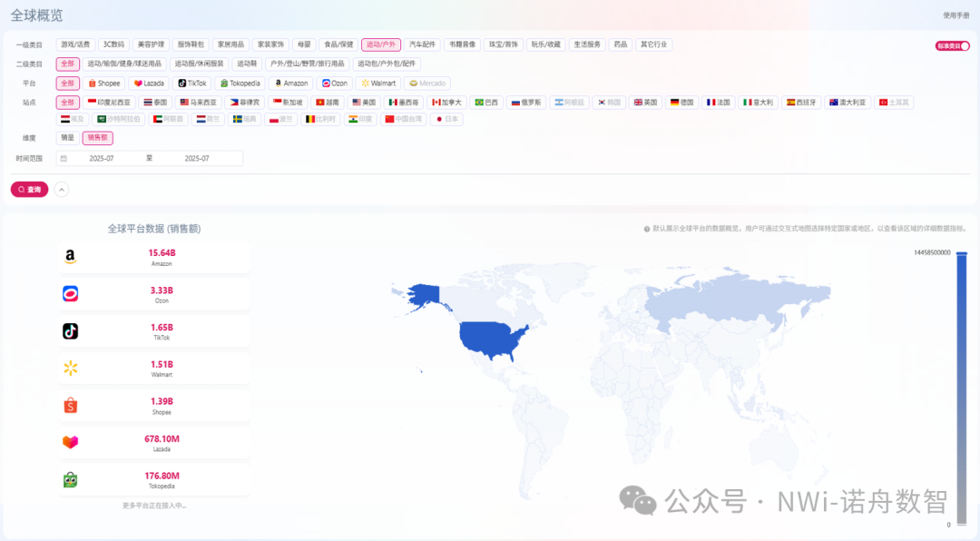This screenshot has width=980, height=541.
Task: Click the calendar icon in the time range field
Action: click(64, 159)
